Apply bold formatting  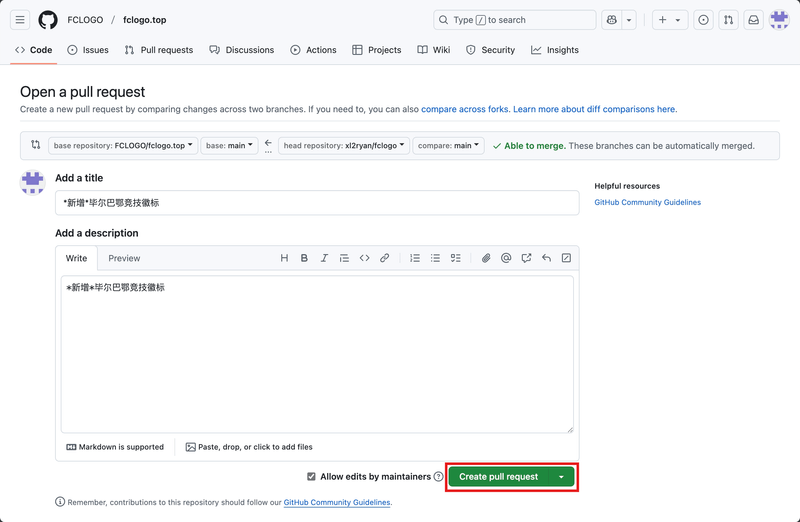(x=304, y=258)
